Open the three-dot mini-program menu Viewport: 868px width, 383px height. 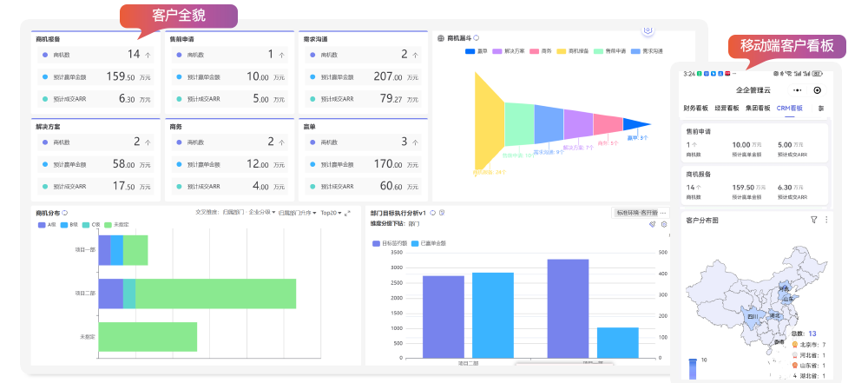point(797,89)
